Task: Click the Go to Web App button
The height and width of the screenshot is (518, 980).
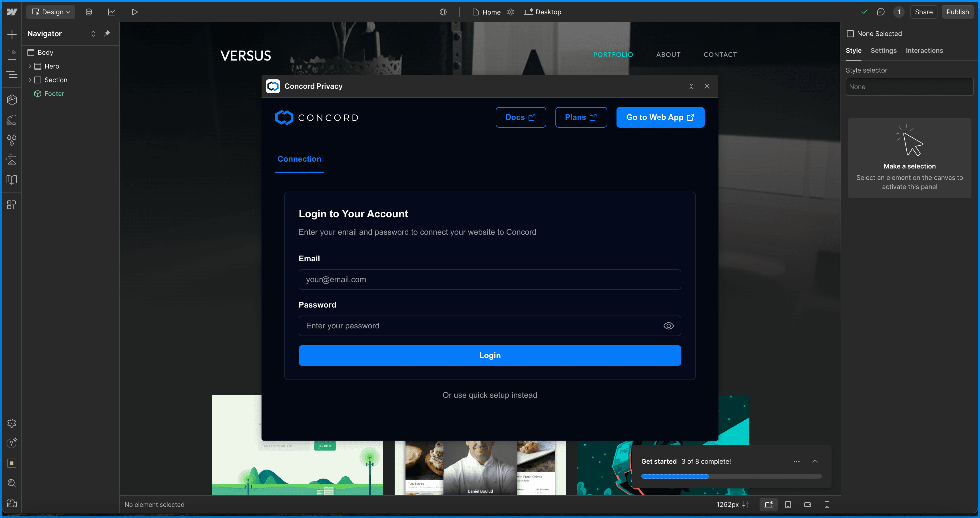Action: coord(660,118)
